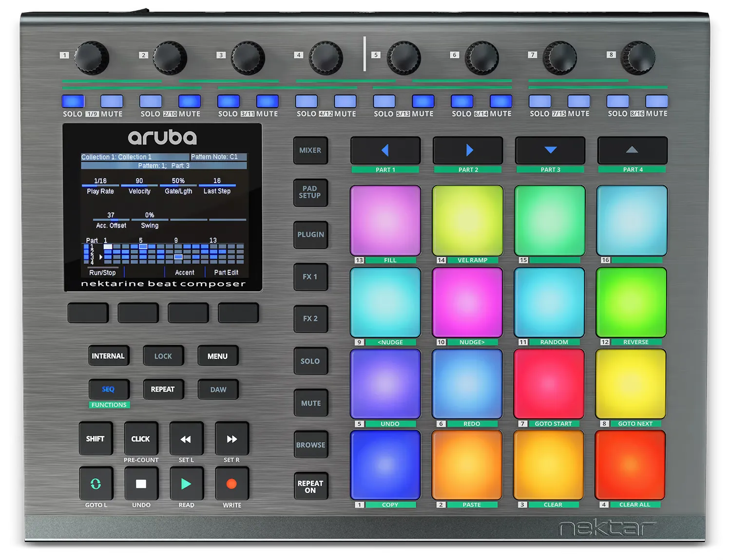Open the MIXER mode
Screen dimensions: 731x560
pyautogui.click(x=310, y=150)
